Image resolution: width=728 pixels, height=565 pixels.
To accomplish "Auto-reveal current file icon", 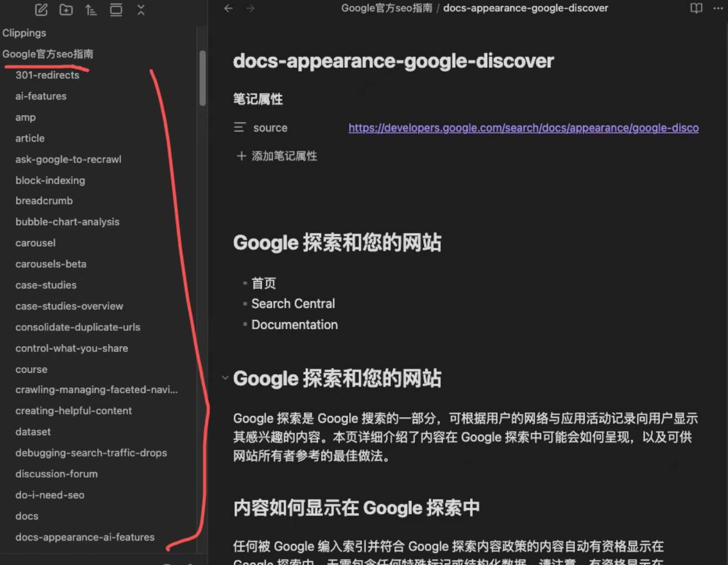I will 116,10.
